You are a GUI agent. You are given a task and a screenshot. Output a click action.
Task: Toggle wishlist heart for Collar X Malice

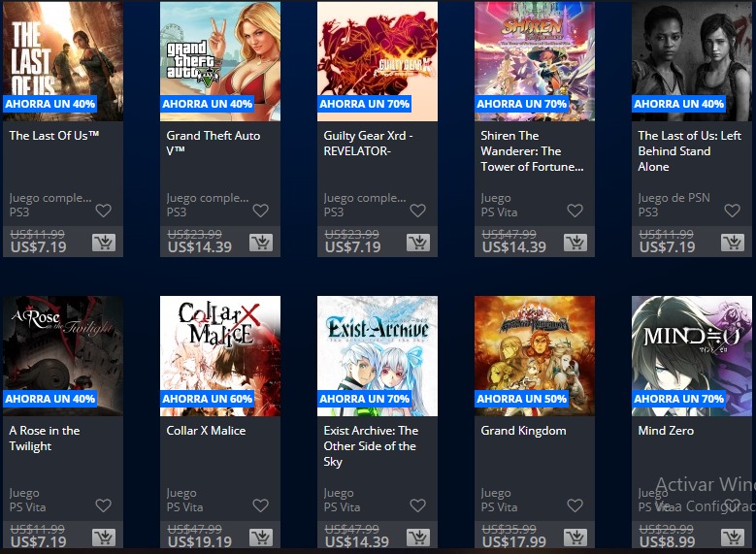coord(260,505)
